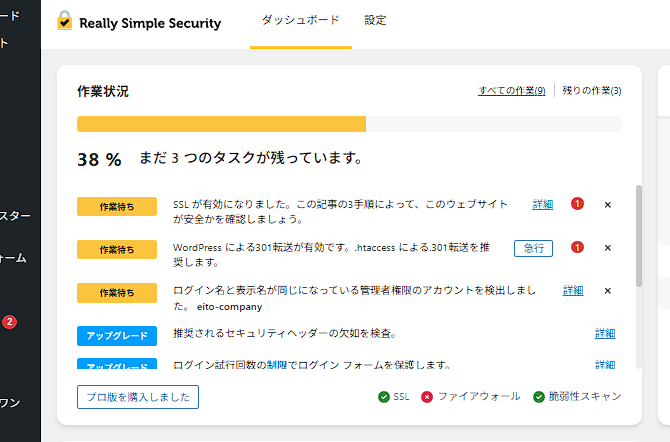
Task: Click the red ファイアウォール status icon
Action: coord(428,397)
